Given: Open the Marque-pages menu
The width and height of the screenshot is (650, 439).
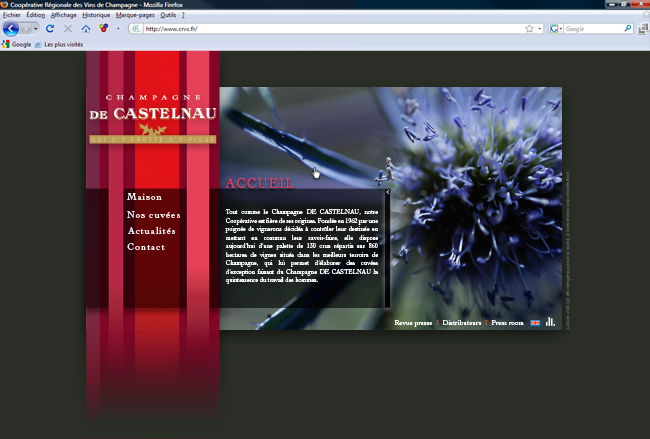Looking at the screenshot, I should [x=135, y=15].
